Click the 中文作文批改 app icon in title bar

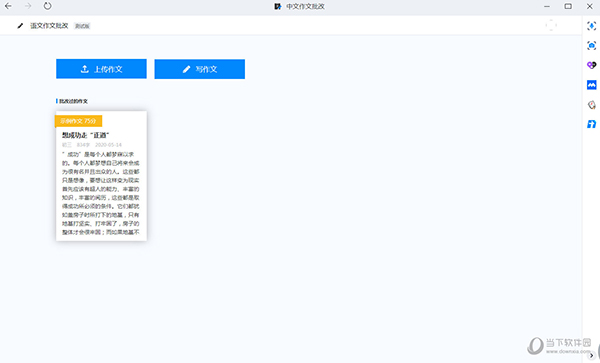coord(278,7)
